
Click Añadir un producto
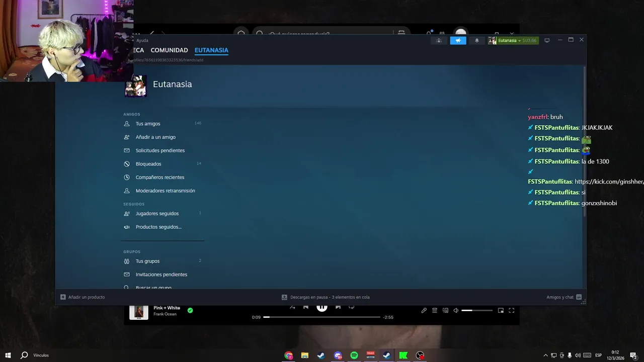[x=83, y=297]
